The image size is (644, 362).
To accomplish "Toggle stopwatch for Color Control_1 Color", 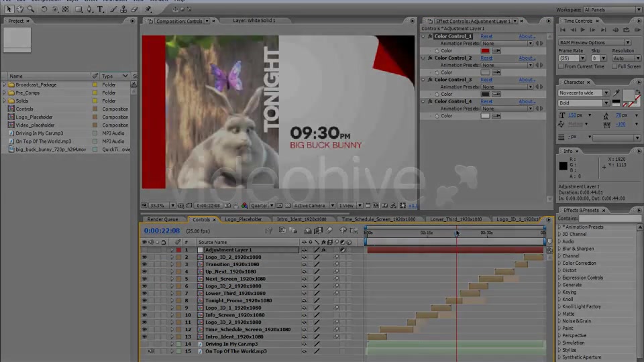I will [437, 51].
